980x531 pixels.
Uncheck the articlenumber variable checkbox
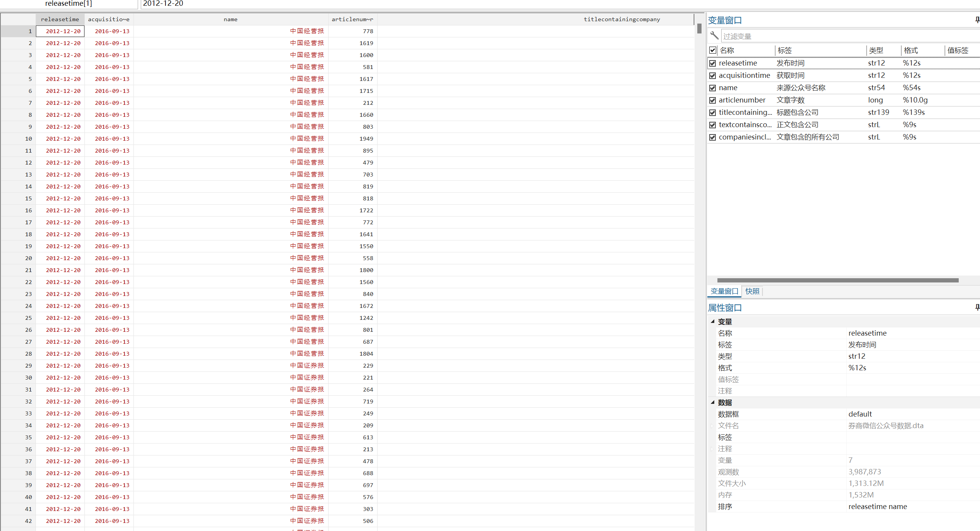[713, 100]
